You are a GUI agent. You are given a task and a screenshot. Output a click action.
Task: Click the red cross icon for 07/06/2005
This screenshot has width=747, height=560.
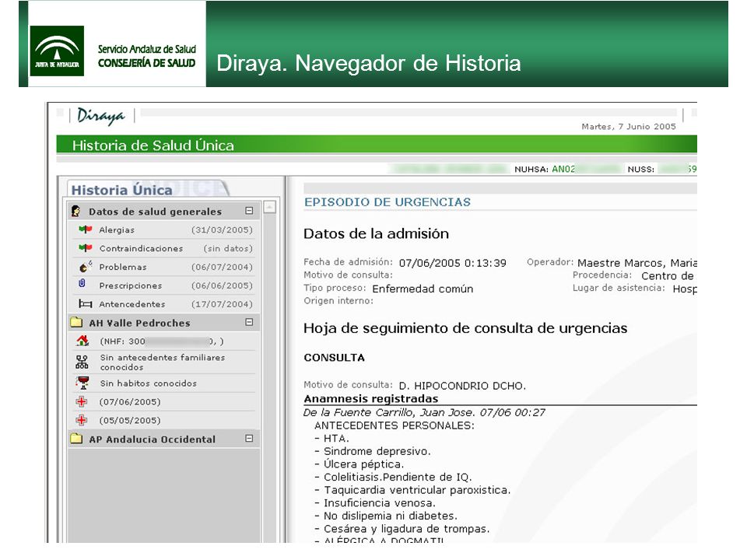coord(82,401)
